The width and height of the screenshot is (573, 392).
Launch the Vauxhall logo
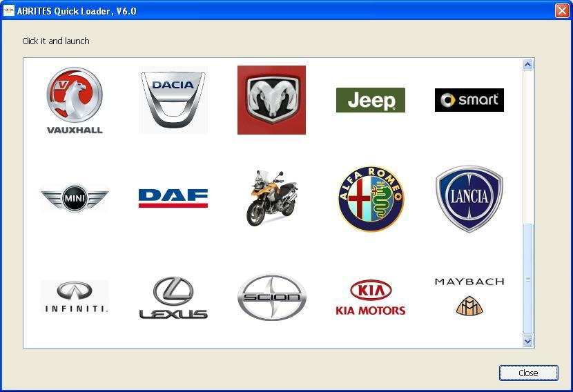click(75, 101)
